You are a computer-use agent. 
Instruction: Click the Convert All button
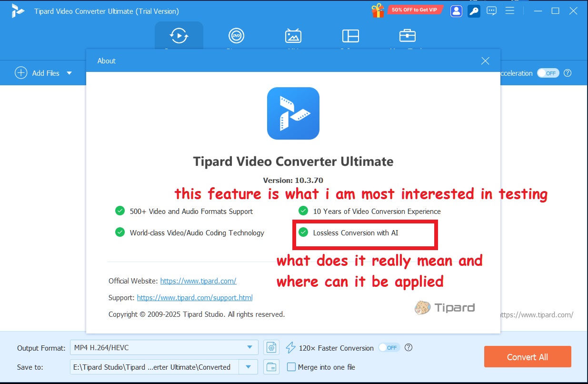click(528, 357)
